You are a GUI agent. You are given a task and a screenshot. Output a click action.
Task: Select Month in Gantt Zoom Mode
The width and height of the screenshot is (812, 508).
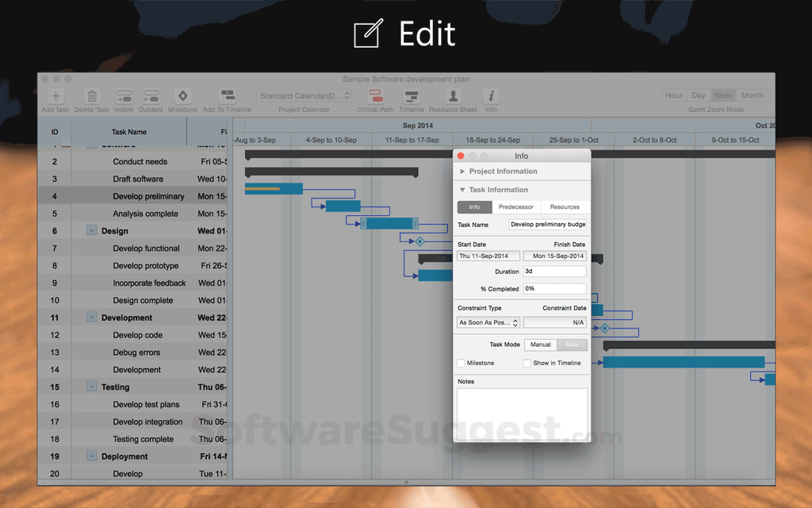[752, 94]
